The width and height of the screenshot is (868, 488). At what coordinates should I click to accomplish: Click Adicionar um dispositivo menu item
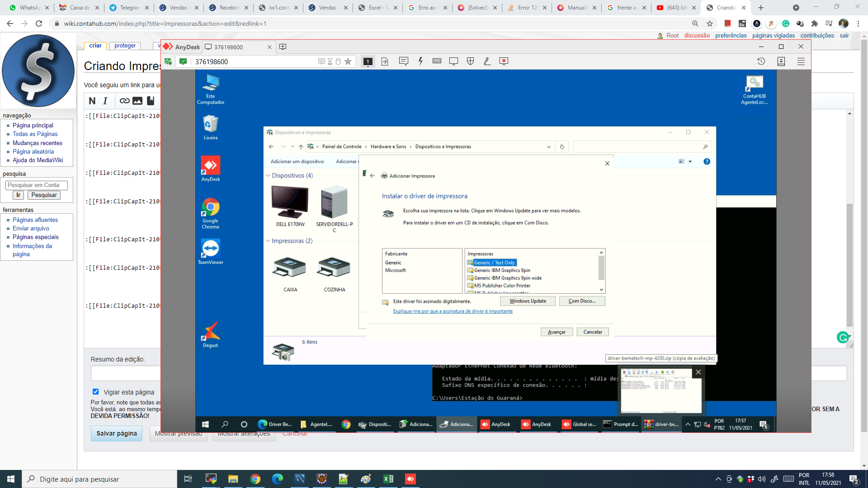(x=297, y=161)
